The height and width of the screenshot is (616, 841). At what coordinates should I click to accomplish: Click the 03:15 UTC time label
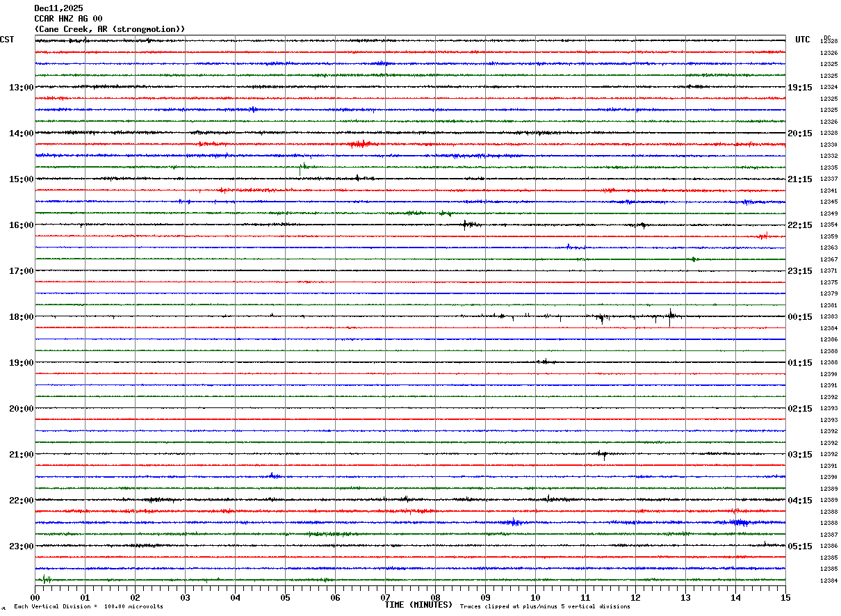tap(800, 455)
